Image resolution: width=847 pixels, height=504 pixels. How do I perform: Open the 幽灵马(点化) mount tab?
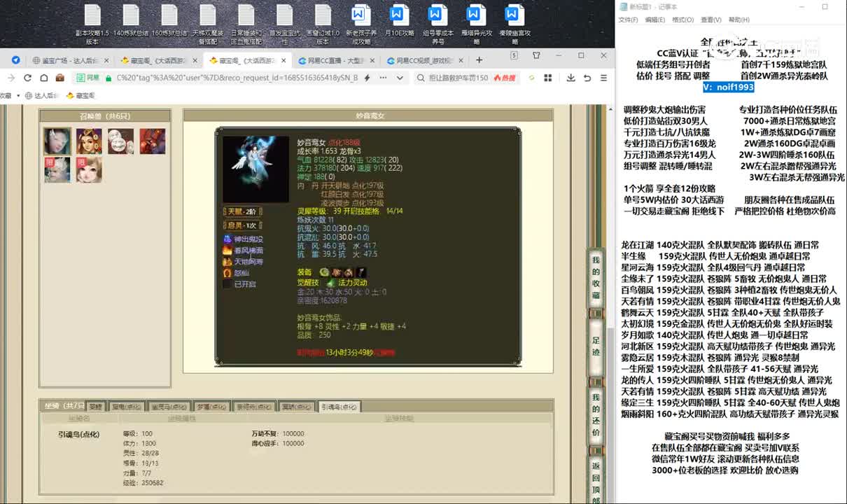169,406
